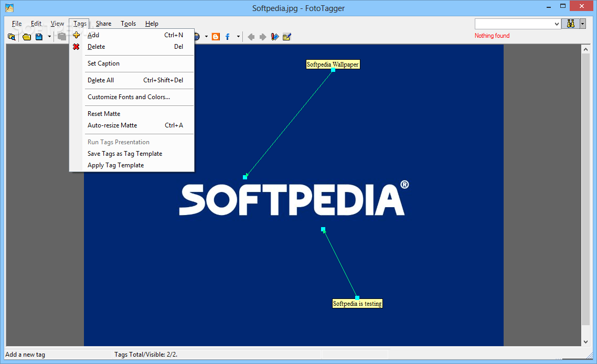Open the Help menu
Image resolution: width=597 pixels, height=364 pixels.
point(152,24)
